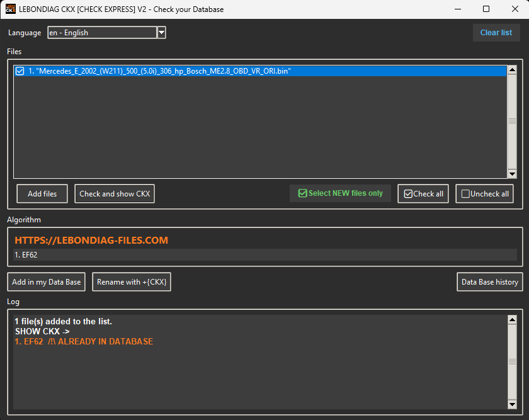529x420 pixels.
Task: Click Rename with +{CKX} button
Action: coord(132,282)
